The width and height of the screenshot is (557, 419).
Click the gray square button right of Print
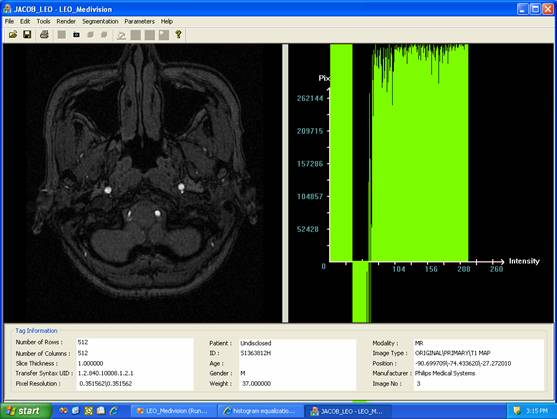(61, 34)
